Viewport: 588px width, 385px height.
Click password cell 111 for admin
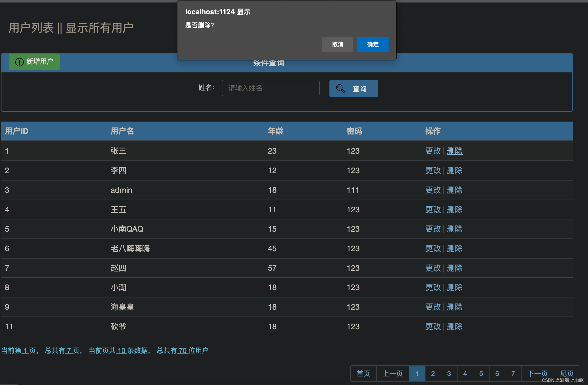353,190
